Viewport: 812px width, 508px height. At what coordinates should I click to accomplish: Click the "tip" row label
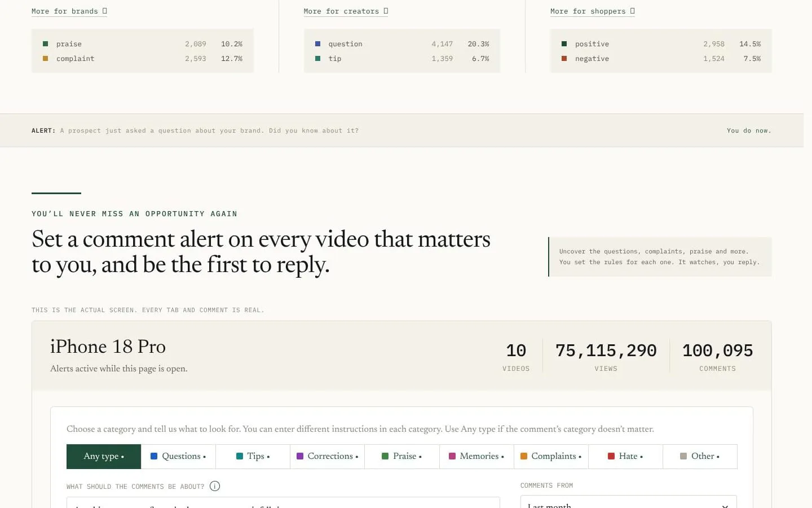[335, 59]
